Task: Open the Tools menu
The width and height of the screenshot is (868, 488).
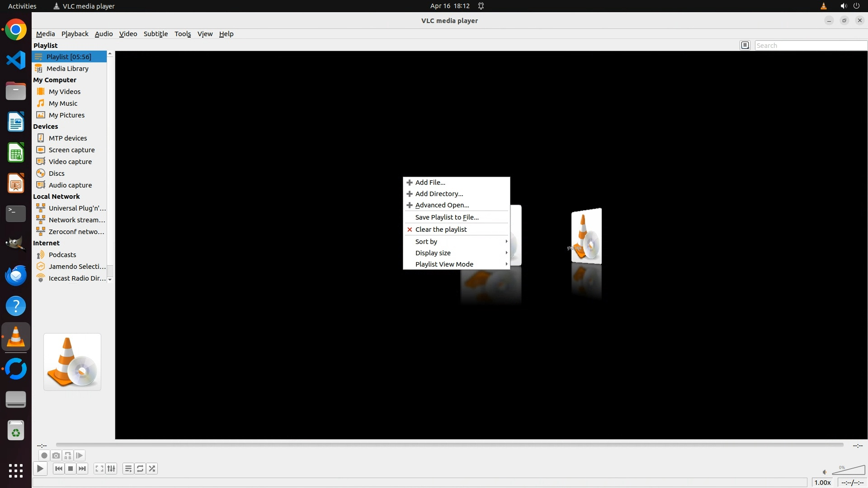Action: point(183,34)
